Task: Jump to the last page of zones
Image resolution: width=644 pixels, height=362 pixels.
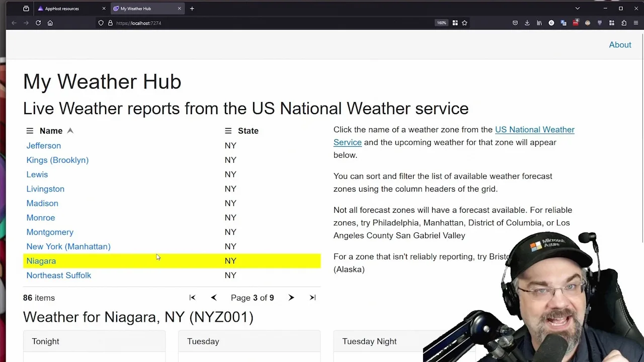Action: pyautogui.click(x=312, y=298)
